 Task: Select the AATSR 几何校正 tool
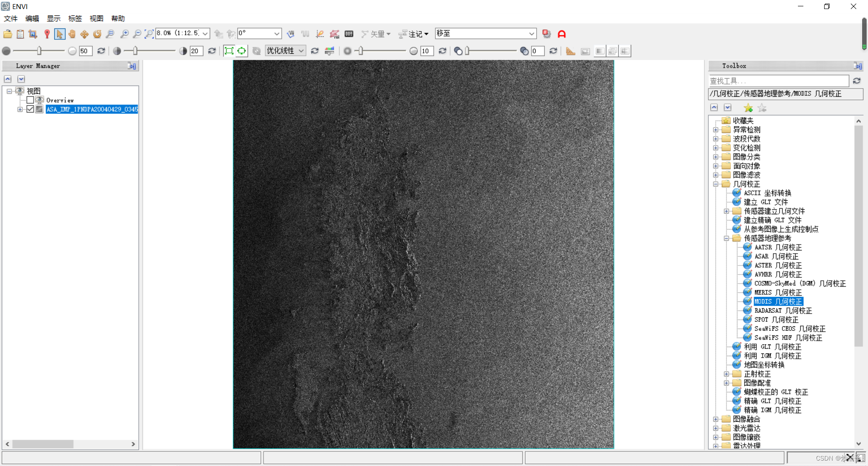778,247
